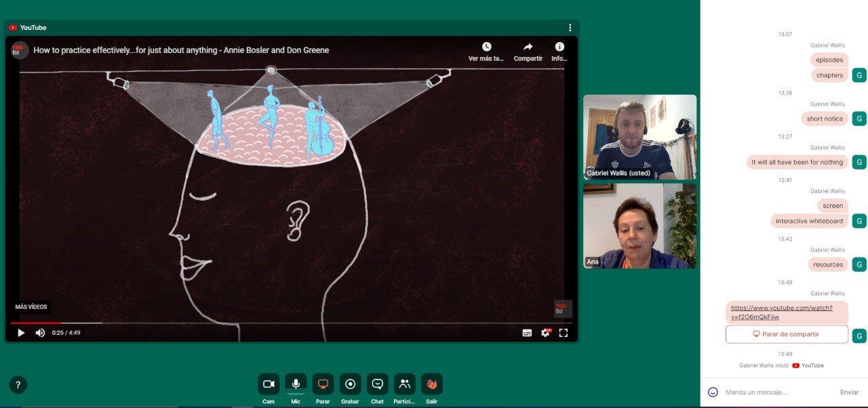Enter fullscreen mode on the video
This screenshot has height=408, width=868.
[563, 333]
